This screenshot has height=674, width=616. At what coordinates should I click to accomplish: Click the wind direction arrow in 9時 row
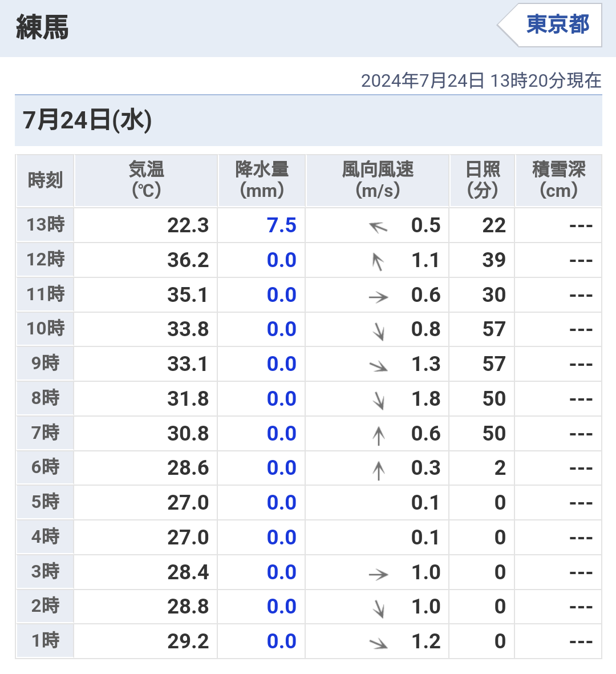tap(378, 366)
